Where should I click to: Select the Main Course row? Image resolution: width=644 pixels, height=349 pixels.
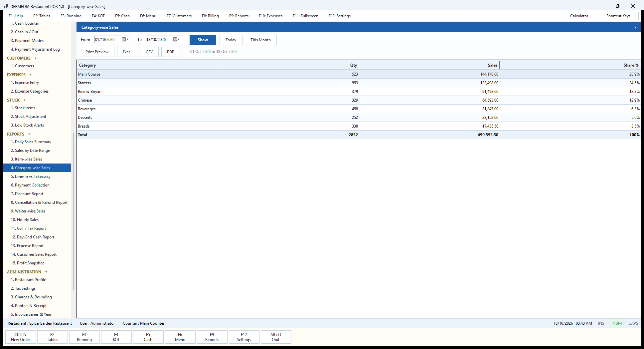click(x=359, y=74)
